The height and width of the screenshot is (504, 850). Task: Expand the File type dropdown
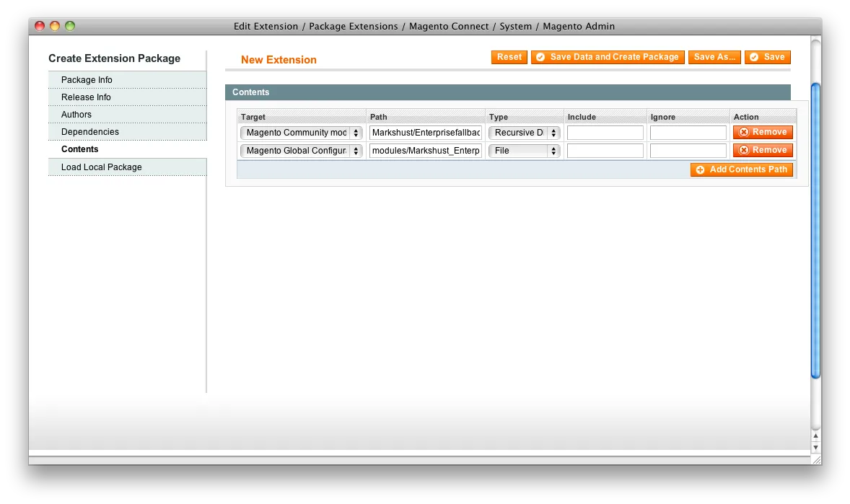[x=524, y=151]
